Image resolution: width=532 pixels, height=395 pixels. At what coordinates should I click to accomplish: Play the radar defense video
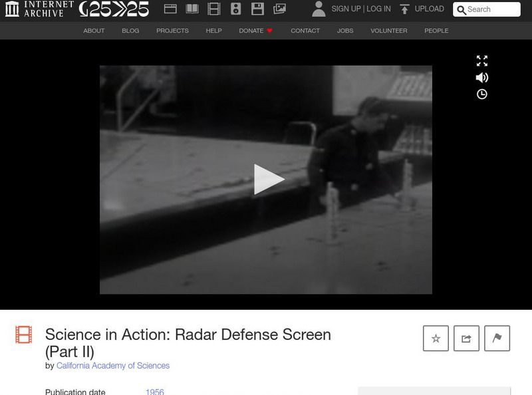click(266, 178)
